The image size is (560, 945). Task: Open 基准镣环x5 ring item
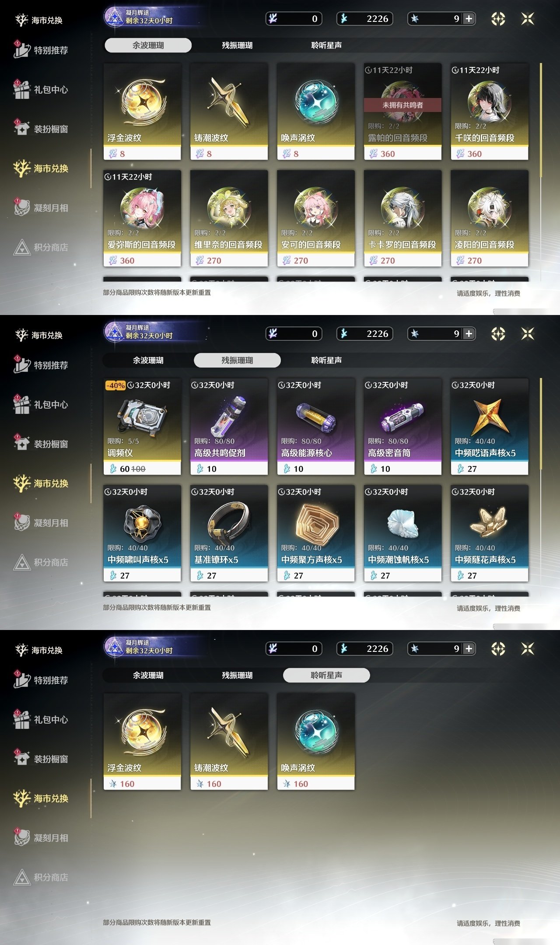229,533
